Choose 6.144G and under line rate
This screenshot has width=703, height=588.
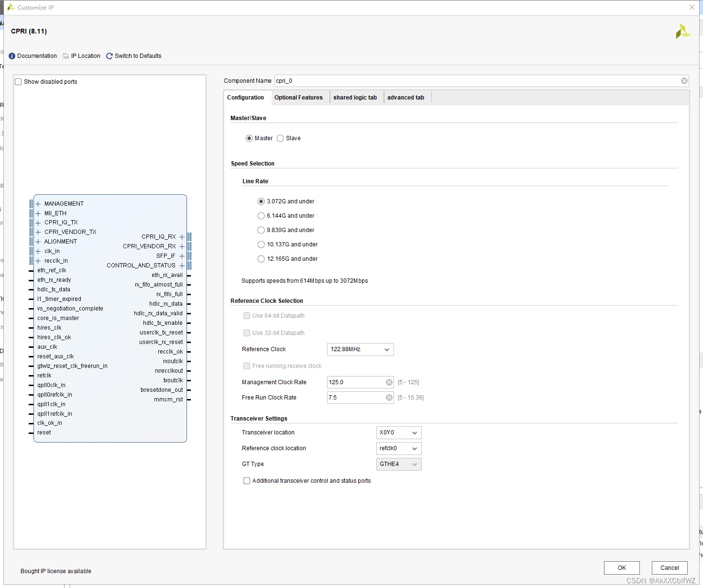point(261,216)
